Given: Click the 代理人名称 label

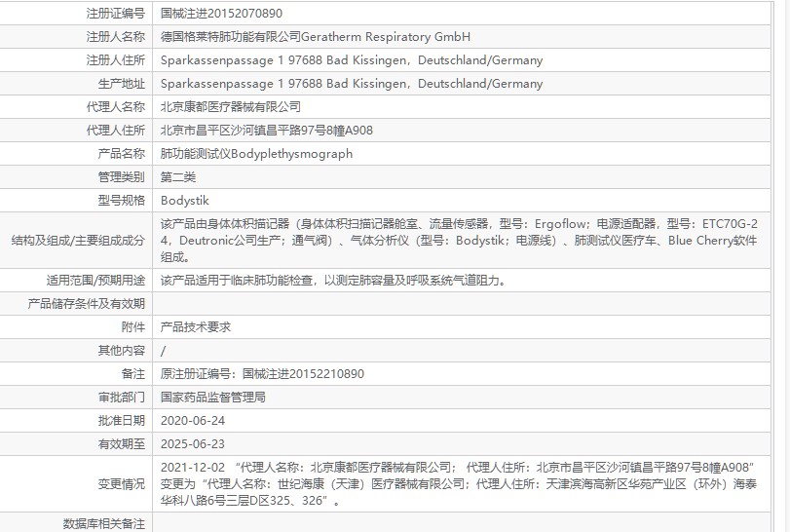Looking at the screenshot, I should tap(115, 107).
